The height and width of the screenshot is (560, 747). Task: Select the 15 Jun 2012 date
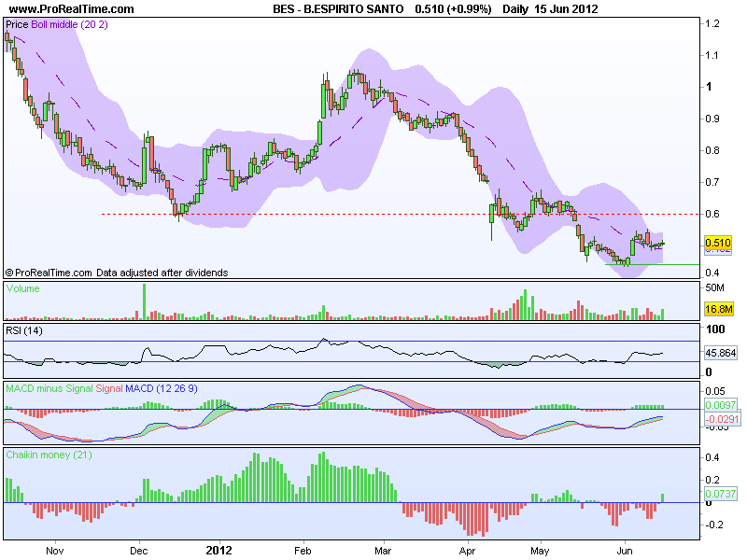click(x=566, y=9)
